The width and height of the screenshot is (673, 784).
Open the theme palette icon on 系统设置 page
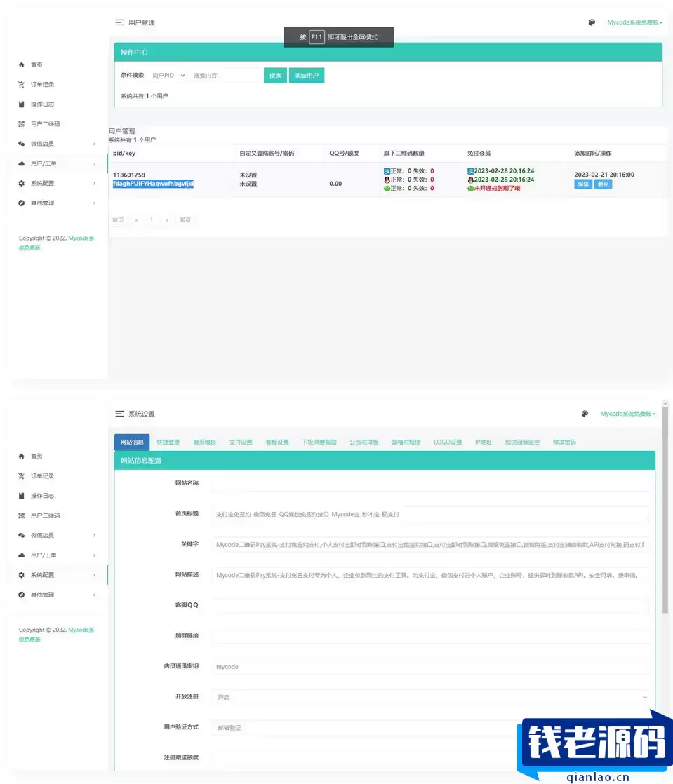[585, 414]
